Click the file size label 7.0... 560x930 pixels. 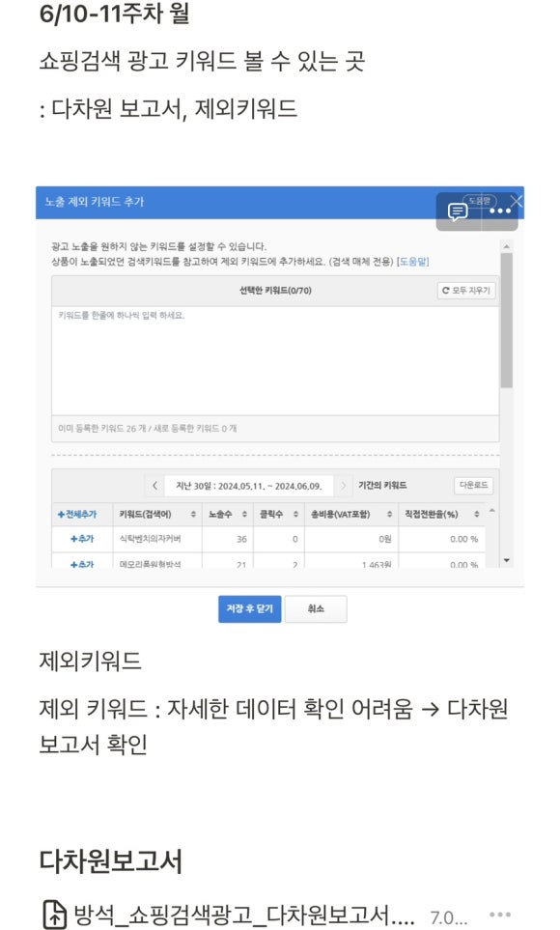(x=449, y=916)
